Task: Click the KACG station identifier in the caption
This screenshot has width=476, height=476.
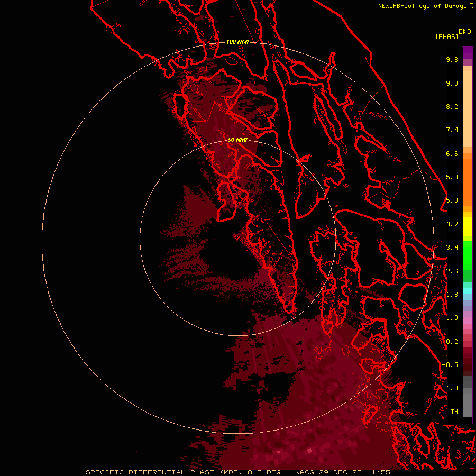Action: coord(305,472)
